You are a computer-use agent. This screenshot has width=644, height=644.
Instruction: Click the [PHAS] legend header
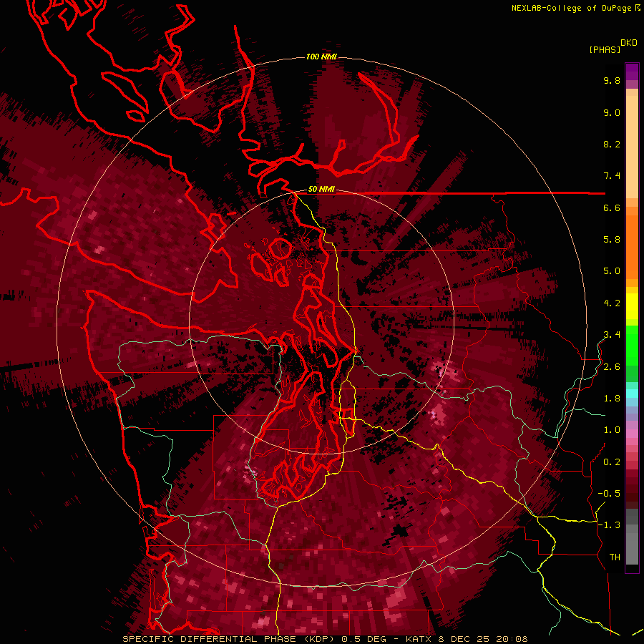coord(605,50)
